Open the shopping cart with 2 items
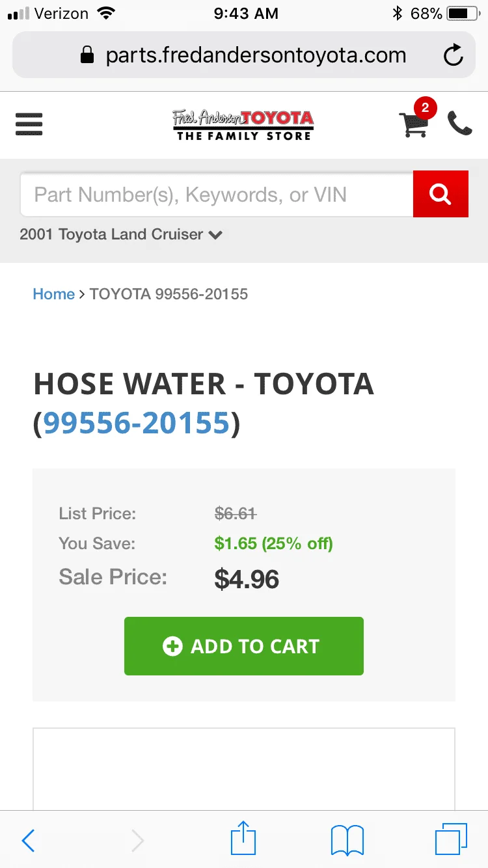The image size is (488, 868). coord(414,123)
